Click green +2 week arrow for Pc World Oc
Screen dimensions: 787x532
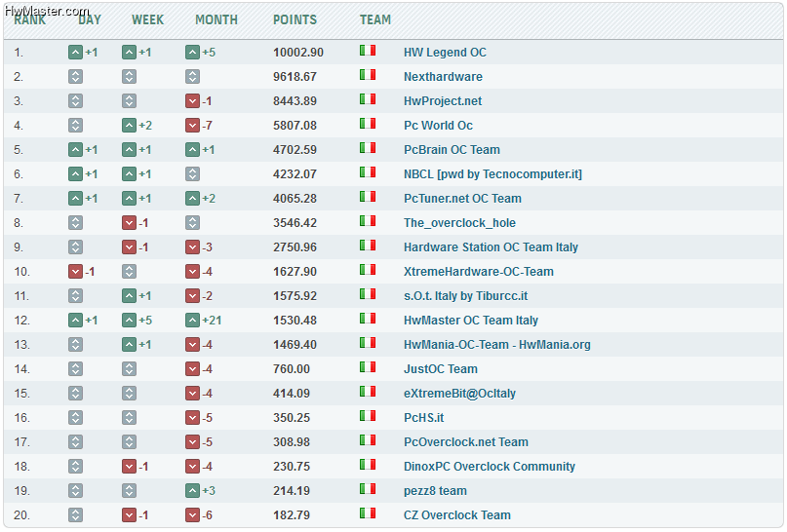pos(129,126)
